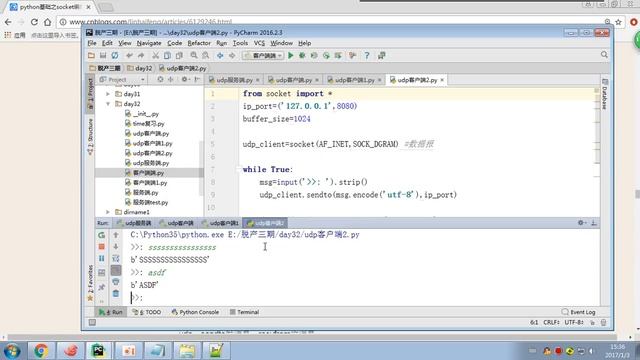
Task: Open the run configuration dropdown in the toolbar
Action: pyautogui.click(x=262, y=56)
